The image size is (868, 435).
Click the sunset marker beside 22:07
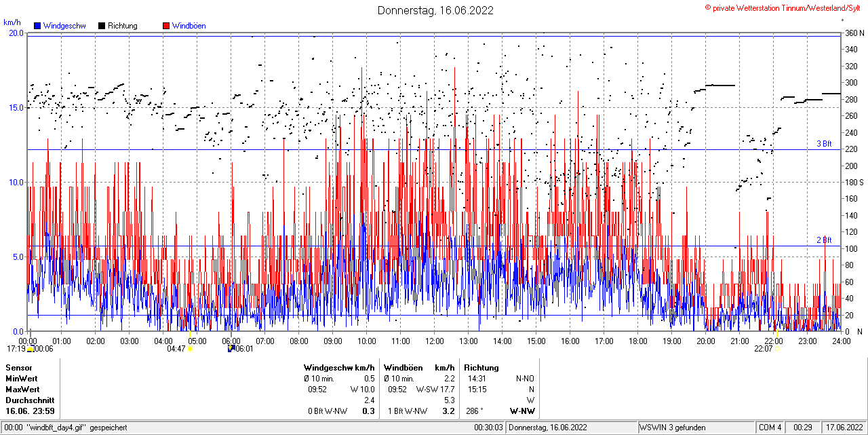pyautogui.click(x=777, y=349)
